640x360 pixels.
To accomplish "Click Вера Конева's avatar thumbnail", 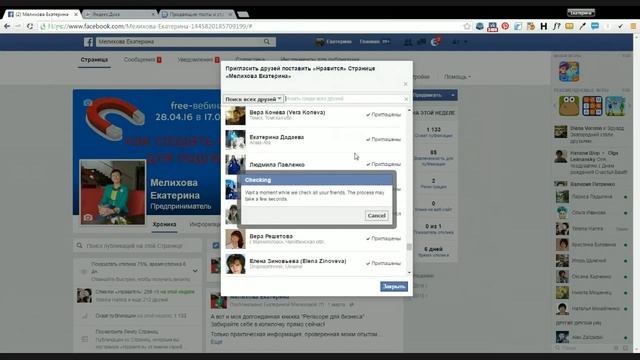I will (x=236, y=116).
